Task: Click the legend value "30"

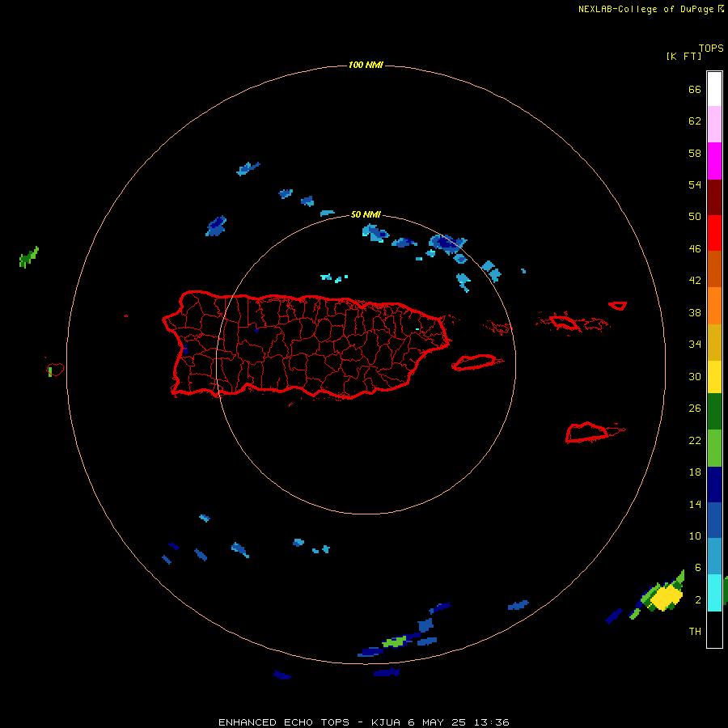Action: 695,376
